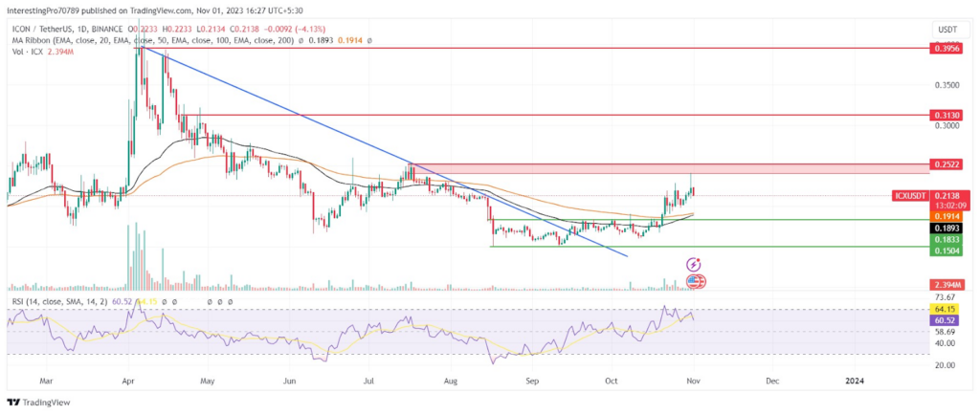
Task: Click the Jun label on time axis
Action: point(289,380)
